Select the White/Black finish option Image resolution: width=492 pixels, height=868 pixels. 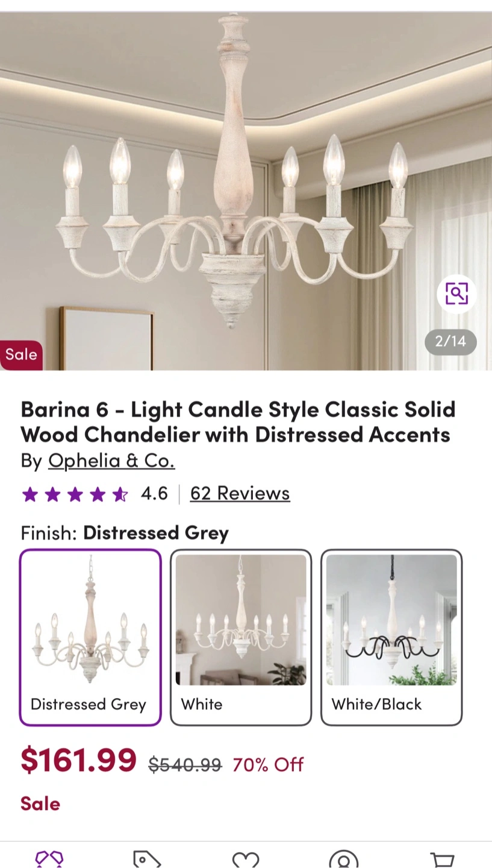tap(391, 637)
